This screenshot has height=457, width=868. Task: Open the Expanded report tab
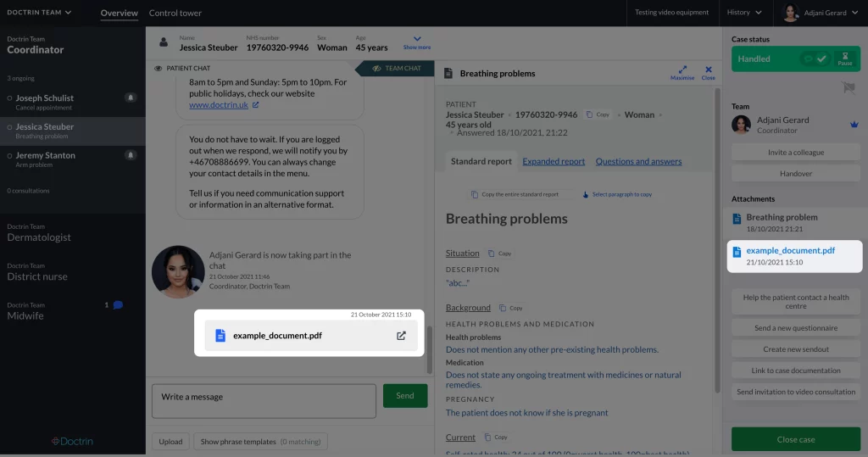tap(554, 161)
